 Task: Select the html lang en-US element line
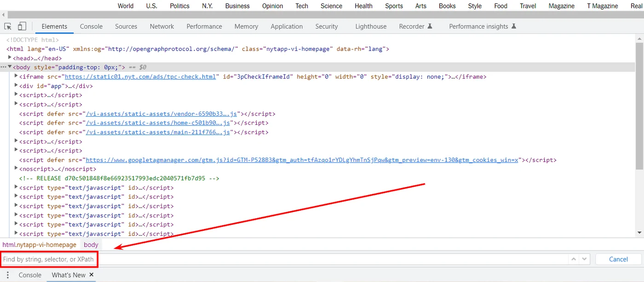(198, 48)
